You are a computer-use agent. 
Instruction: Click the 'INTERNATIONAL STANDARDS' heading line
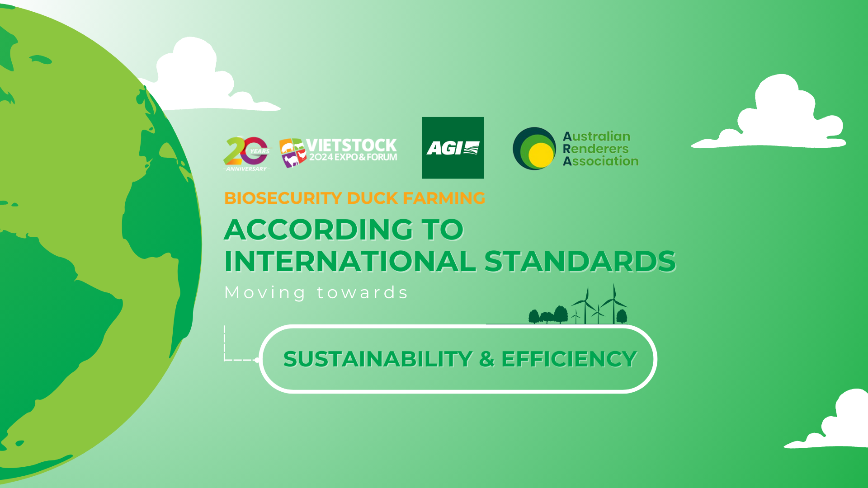pyautogui.click(x=450, y=261)
